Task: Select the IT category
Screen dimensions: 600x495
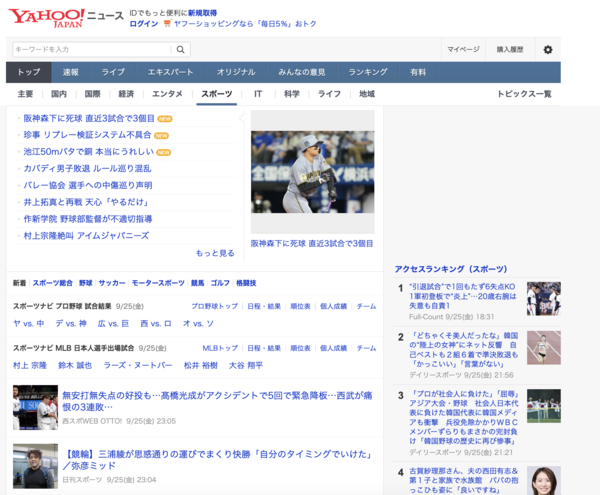Action: [258, 94]
